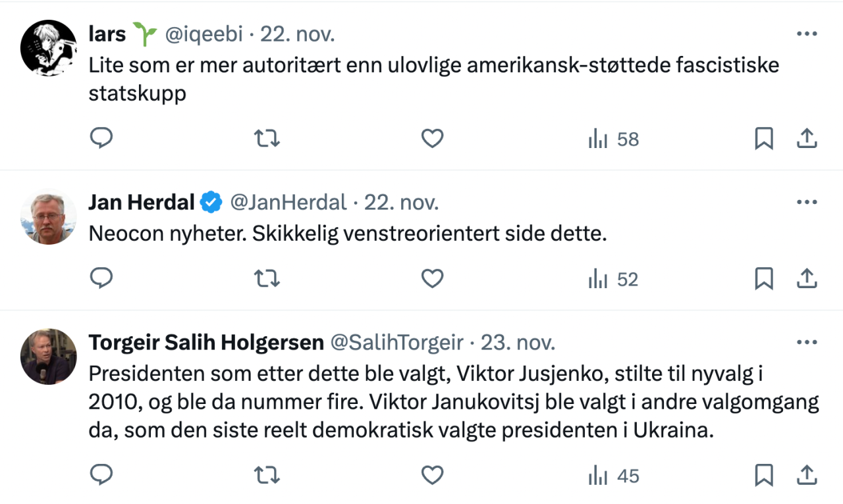Viewport: 843px width, 504px height.
Task: View analytics for Jan Herdal's tweet
Action: (613, 280)
